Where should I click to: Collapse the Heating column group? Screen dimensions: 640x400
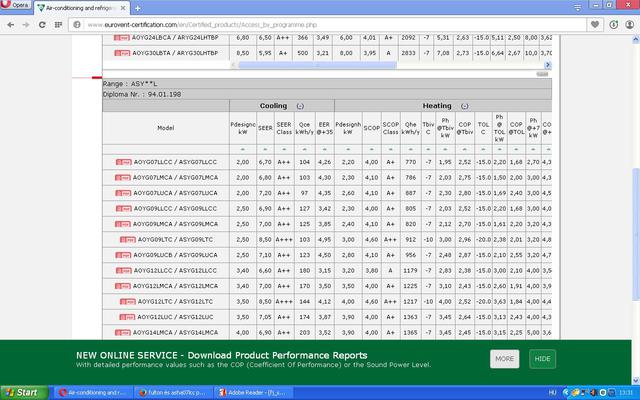[464, 106]
